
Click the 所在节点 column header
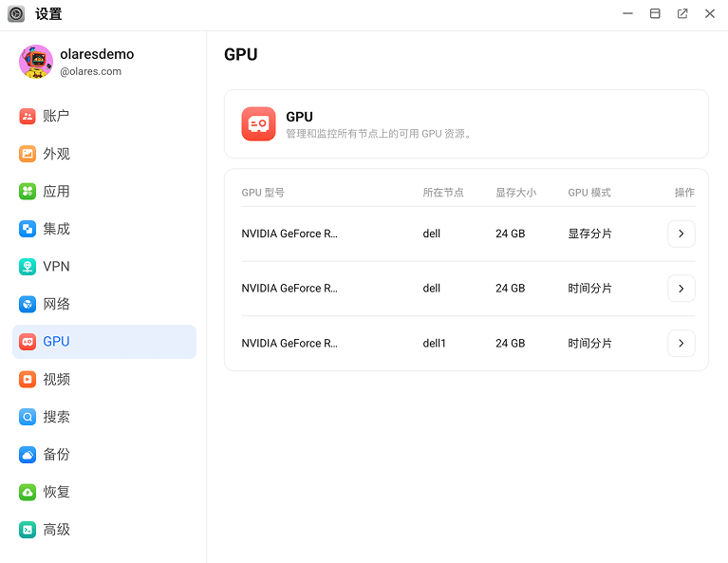[443, 193]
